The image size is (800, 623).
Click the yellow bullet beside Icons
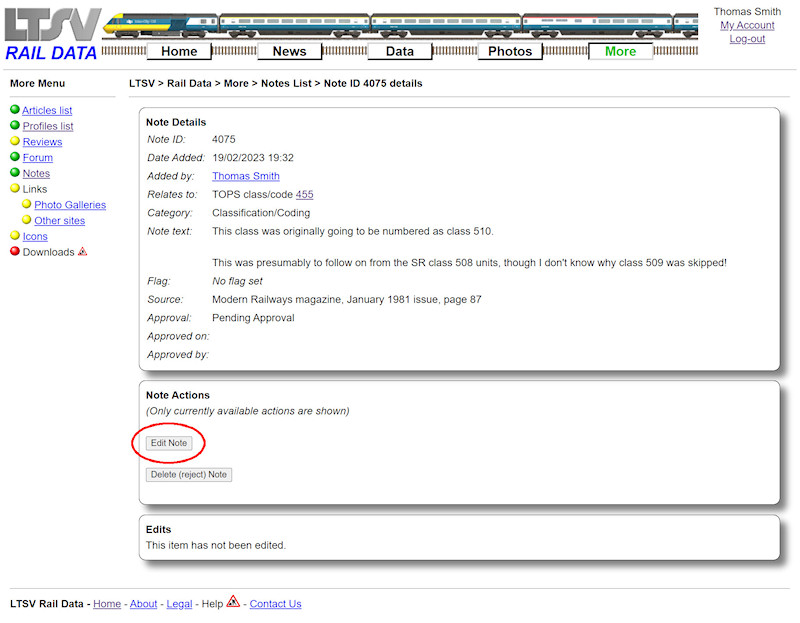(x=14, y=236)
